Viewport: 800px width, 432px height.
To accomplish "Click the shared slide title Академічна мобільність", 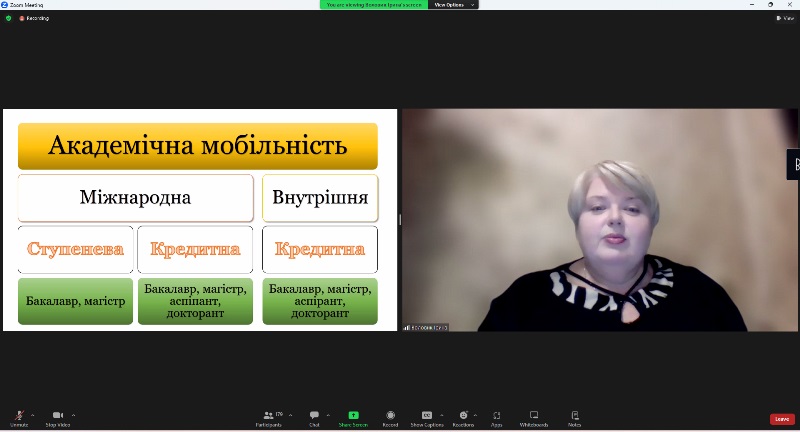I will click(x=198, y=146).
